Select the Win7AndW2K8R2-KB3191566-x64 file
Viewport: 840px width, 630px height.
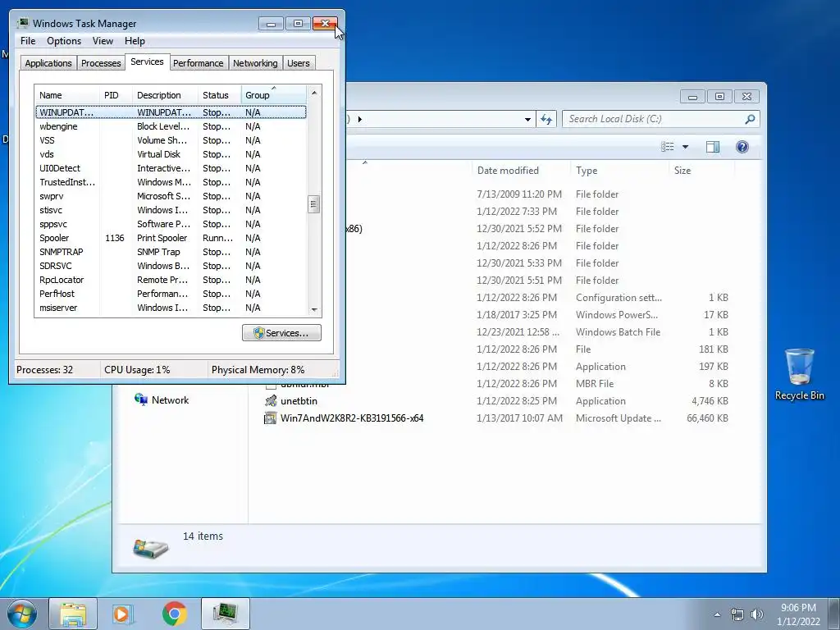(496, 418)
